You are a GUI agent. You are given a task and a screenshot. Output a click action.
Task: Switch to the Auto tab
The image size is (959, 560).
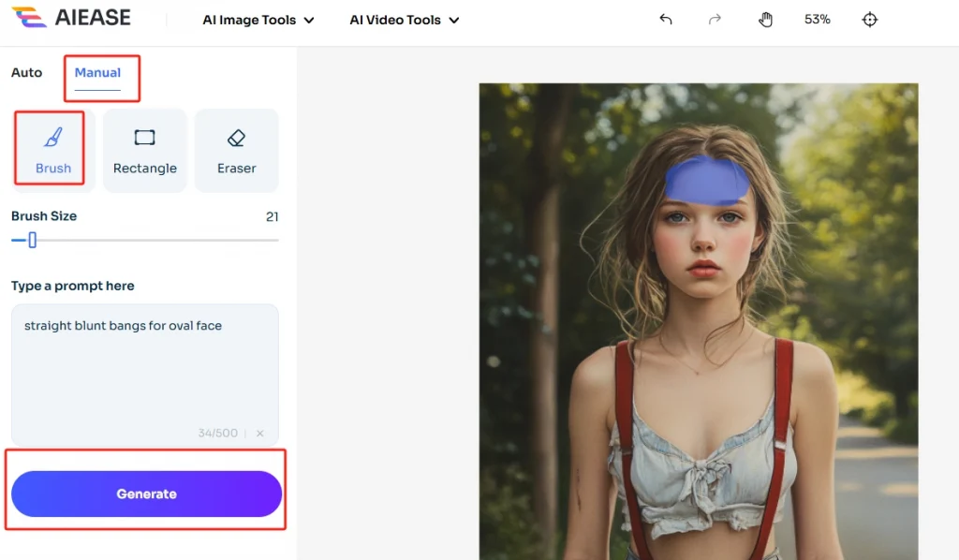coord(26,72)
